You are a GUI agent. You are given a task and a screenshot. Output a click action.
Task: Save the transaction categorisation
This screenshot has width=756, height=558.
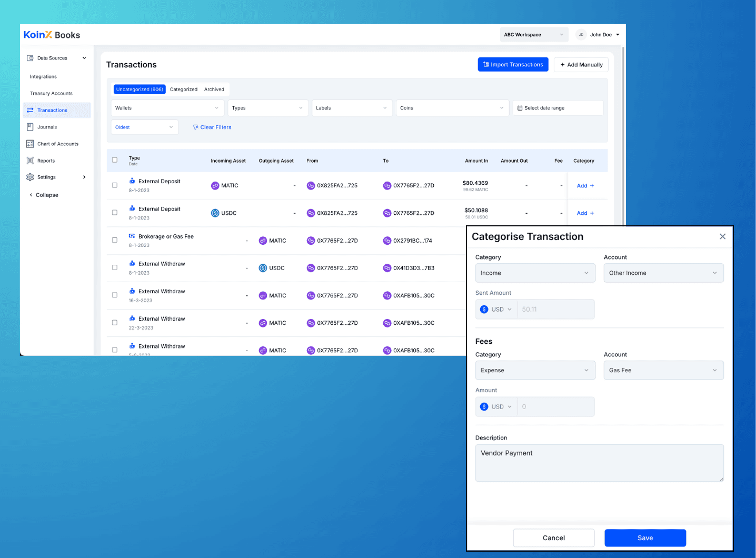click(645, 538)
